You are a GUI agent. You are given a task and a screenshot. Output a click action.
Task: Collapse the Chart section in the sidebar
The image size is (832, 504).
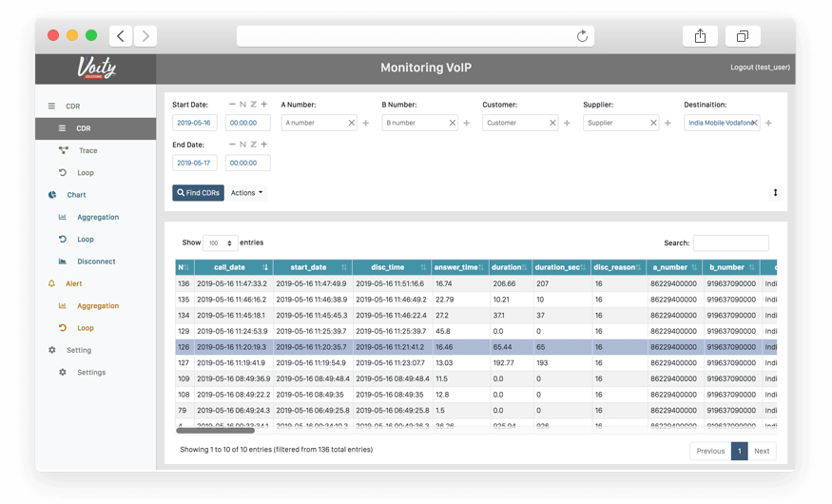[76, 195]
